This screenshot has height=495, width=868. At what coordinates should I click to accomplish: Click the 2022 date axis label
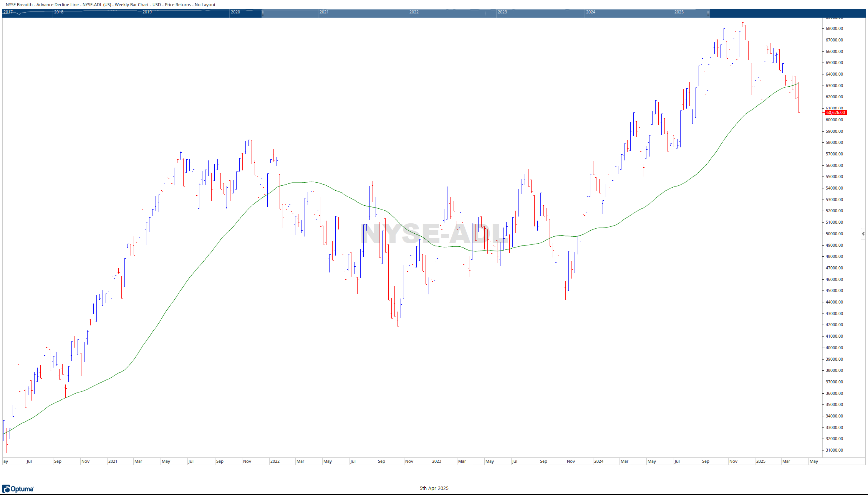point(275,461)
